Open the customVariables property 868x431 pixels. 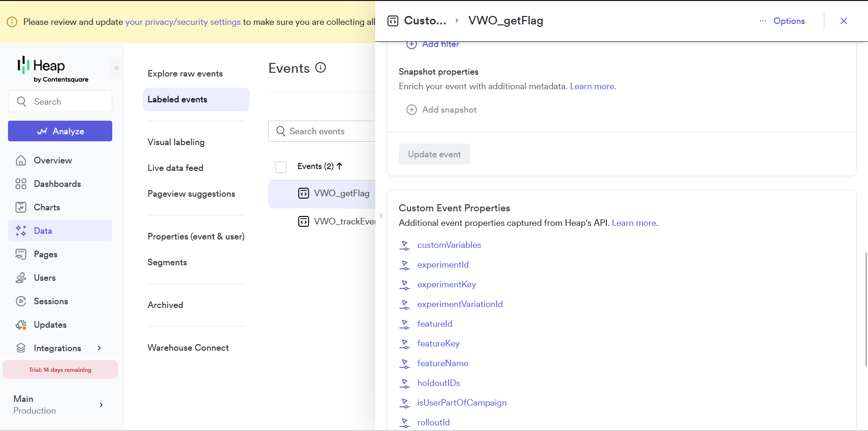click(x=449, y=245)
